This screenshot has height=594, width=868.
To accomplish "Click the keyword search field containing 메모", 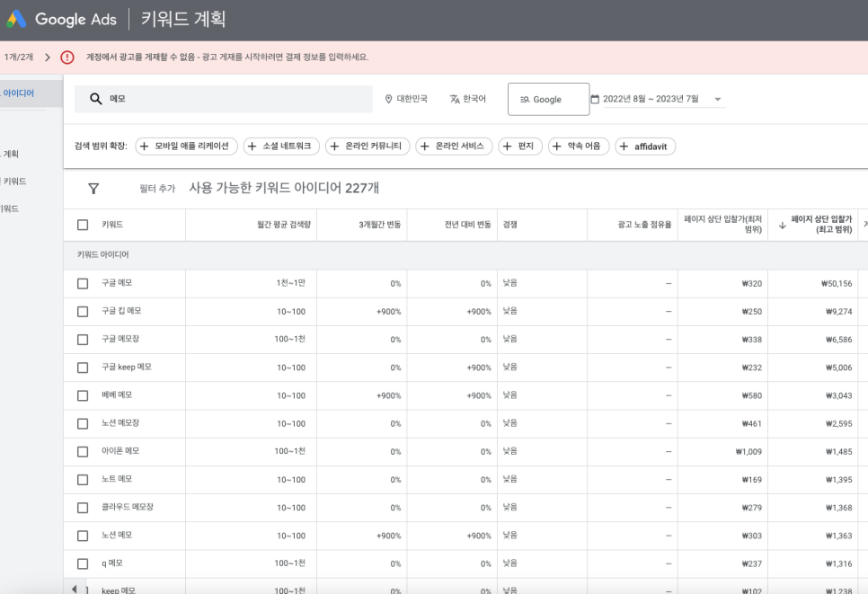I will (223, 99).
